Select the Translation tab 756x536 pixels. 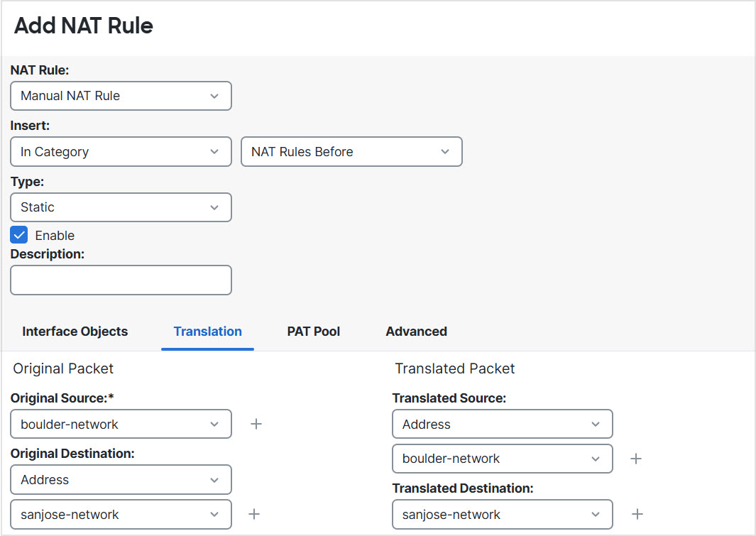(207, 332)
